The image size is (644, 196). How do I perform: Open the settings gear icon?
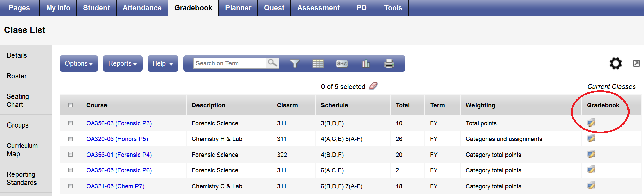(616, 63)
